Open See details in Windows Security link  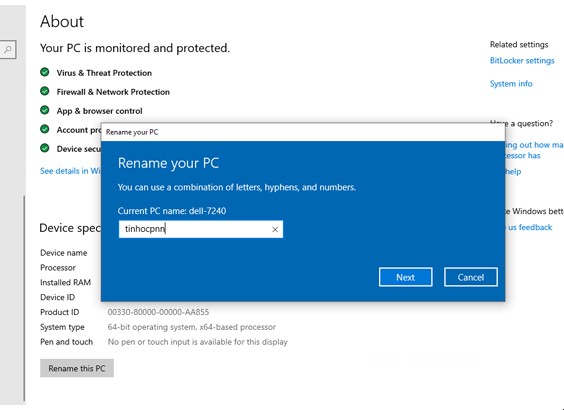coord(70,171)
